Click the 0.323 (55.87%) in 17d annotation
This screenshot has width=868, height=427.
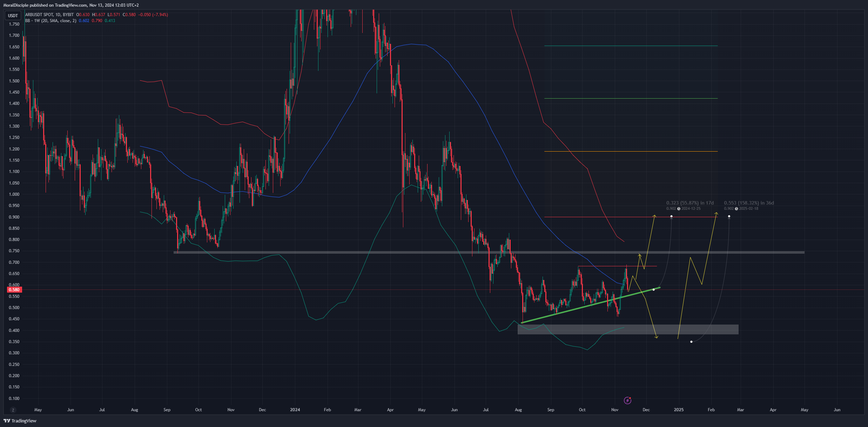click(x=690, y=203)
